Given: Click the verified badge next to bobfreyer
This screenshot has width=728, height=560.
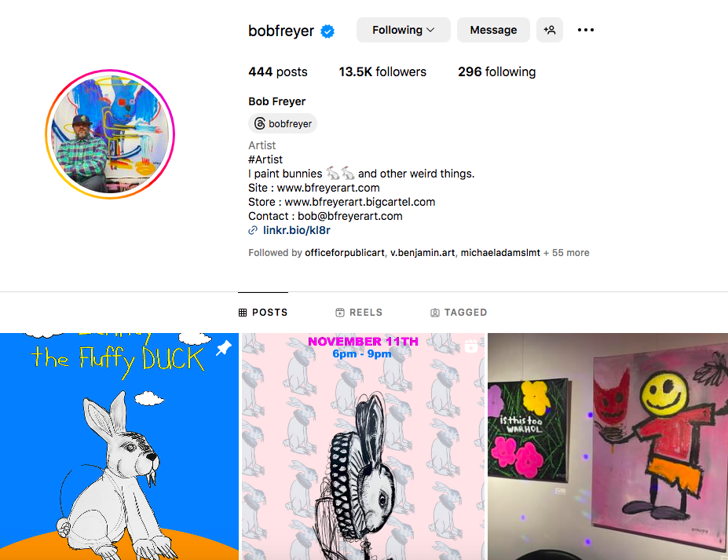Looking at the screenshot, I should [x=327, y=31].
